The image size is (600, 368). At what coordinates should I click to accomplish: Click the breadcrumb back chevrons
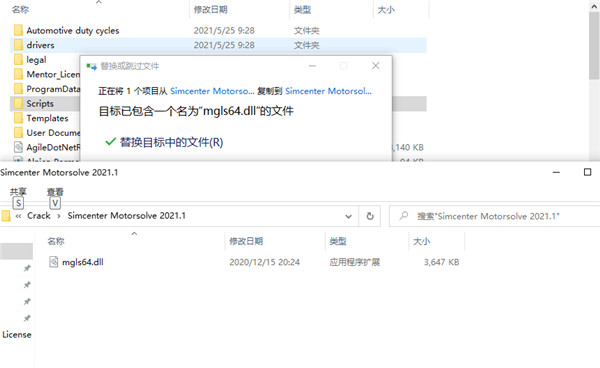(18, 216)
